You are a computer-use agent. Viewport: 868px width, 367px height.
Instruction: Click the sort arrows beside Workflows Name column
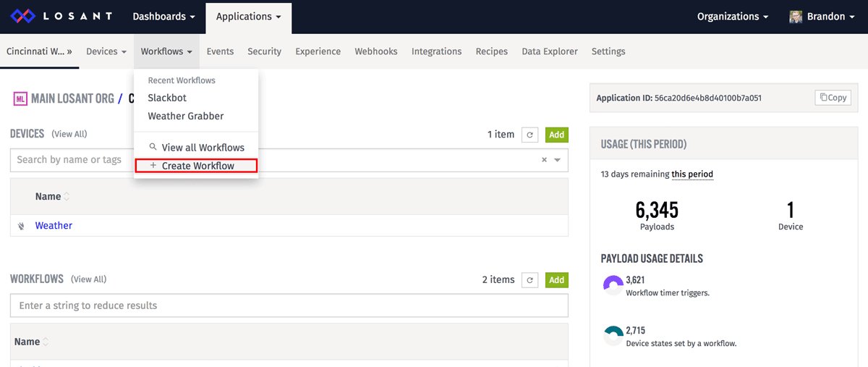click(47, 342)
